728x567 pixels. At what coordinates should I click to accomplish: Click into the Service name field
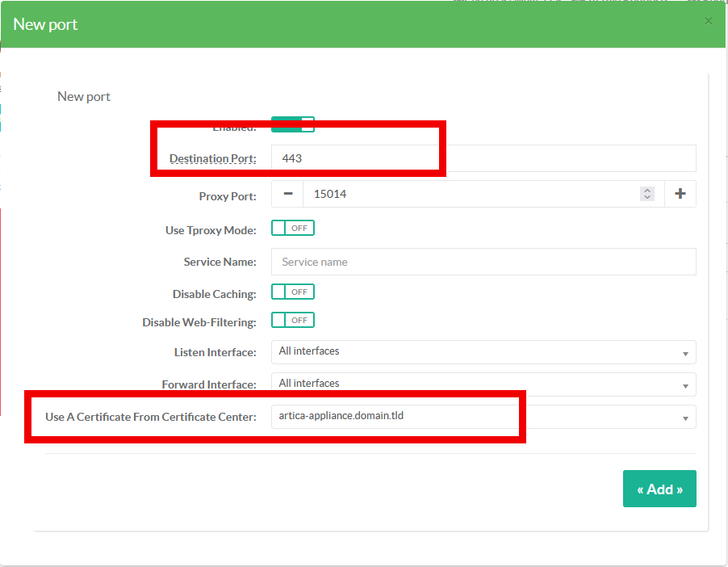483,262
